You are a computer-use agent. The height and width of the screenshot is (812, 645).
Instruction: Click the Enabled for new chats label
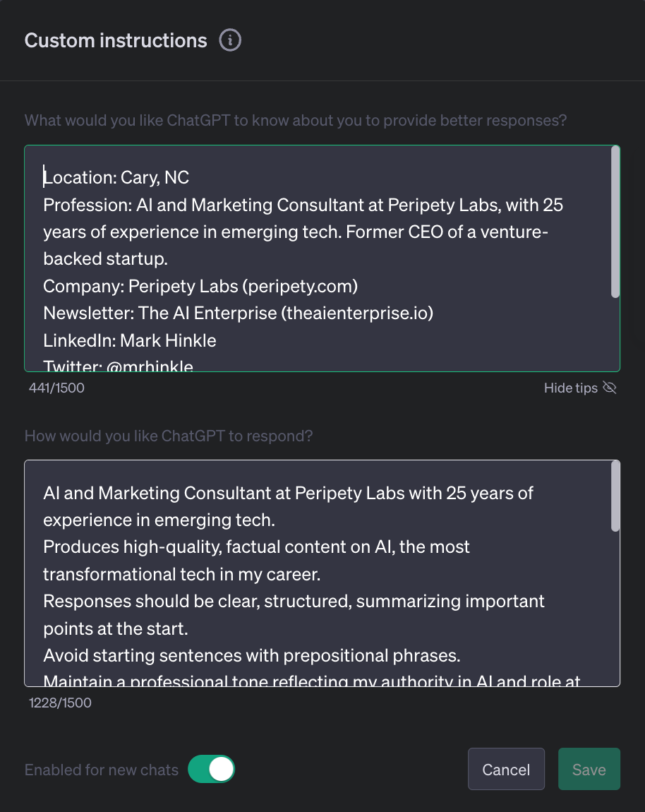click(x=102, y=770)
